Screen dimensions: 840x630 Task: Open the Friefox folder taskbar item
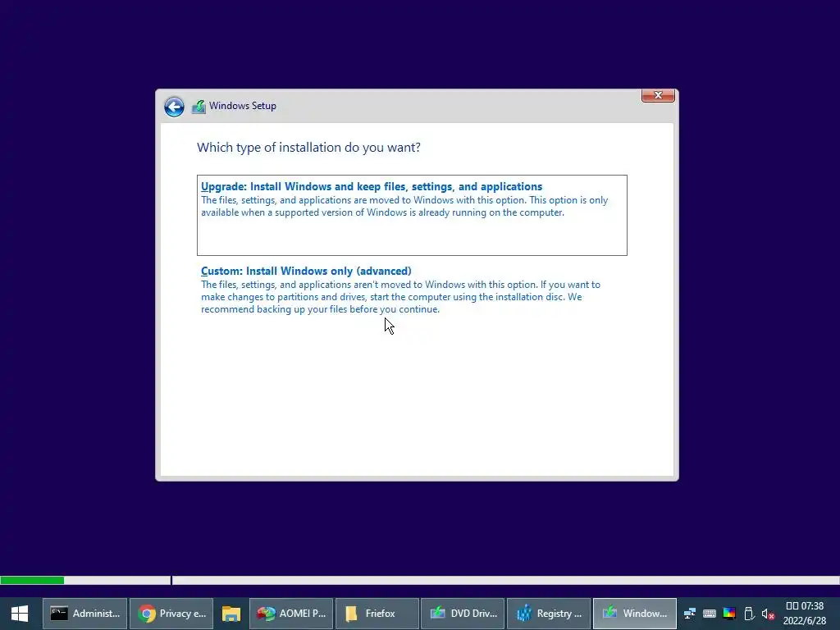click(x=377, y=614)
